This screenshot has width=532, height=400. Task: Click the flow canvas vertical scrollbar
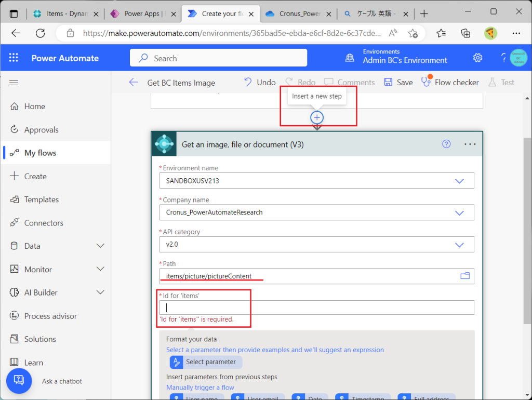coord(527,231)
